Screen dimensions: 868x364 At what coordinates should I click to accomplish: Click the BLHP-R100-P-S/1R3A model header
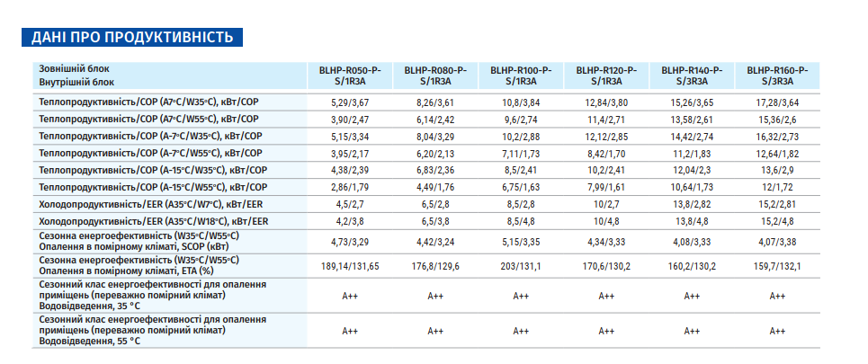[521, 75]
